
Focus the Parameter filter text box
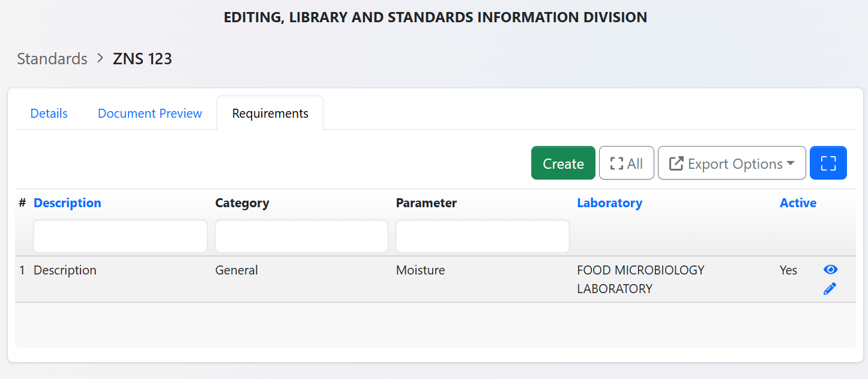[482, 236]
